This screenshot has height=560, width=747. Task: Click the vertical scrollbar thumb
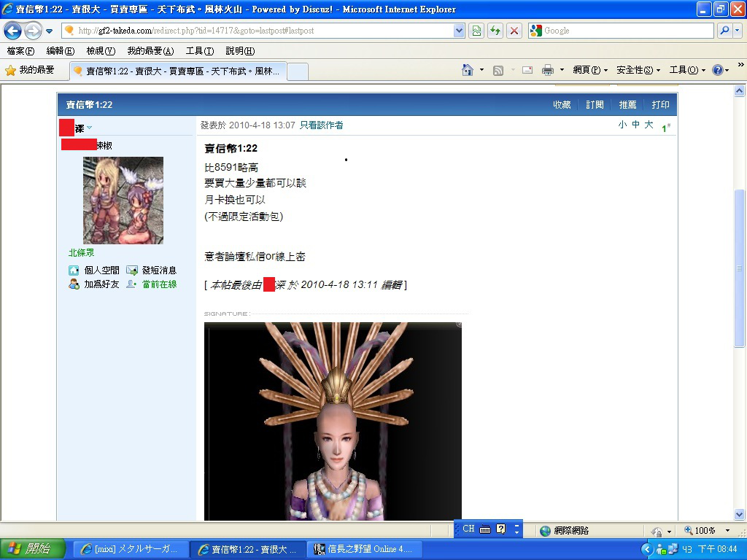740,268
